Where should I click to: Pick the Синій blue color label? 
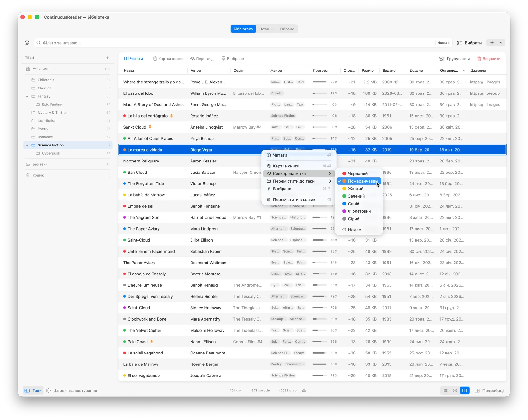coord(359,204)
